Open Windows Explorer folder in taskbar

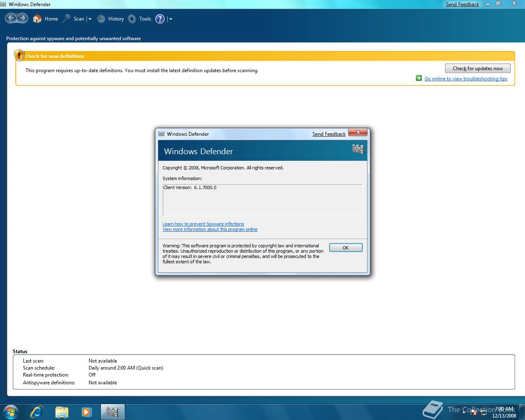(x=62, y=412)
